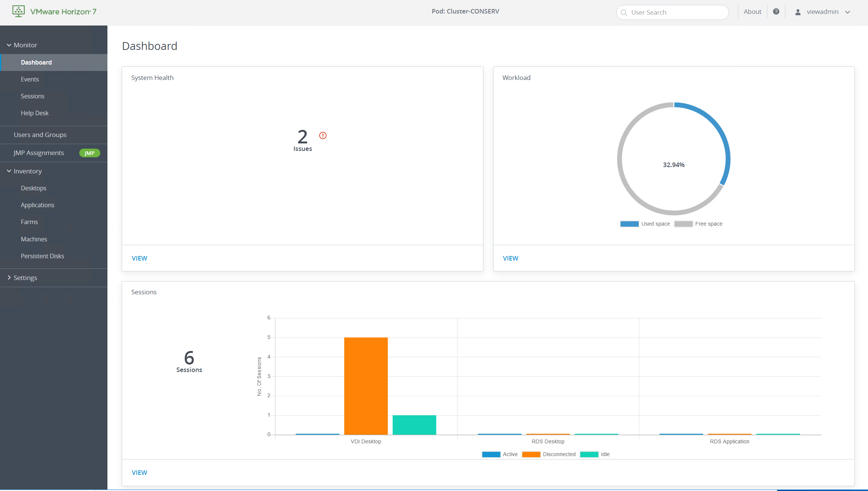Toggle the Disconnected series legend

click(x=531, y=454)
